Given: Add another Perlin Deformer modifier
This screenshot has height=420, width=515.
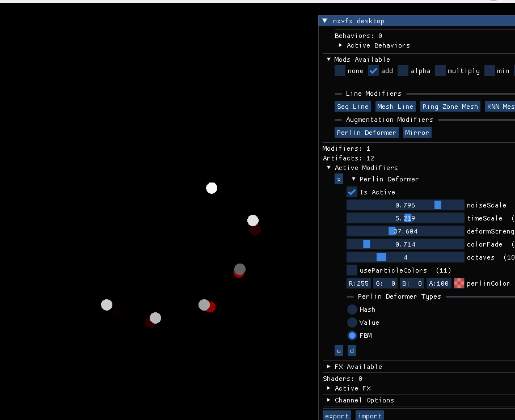Looking at the screenshot, I should [366, 132].
